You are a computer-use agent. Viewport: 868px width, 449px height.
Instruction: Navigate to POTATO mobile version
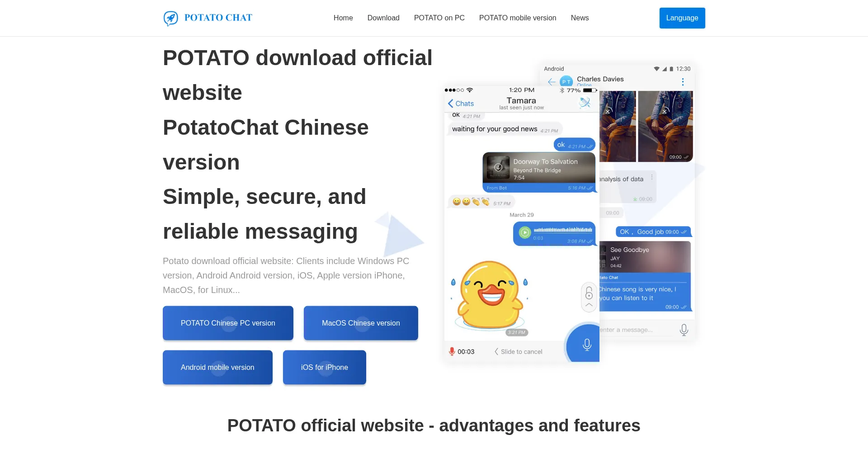518,18
